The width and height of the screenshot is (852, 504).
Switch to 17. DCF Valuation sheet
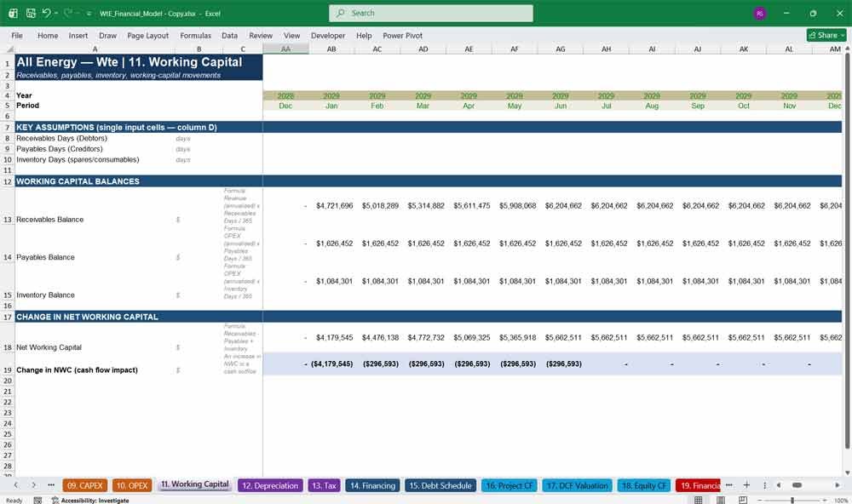pyautogui.click(x=577, y=485)
